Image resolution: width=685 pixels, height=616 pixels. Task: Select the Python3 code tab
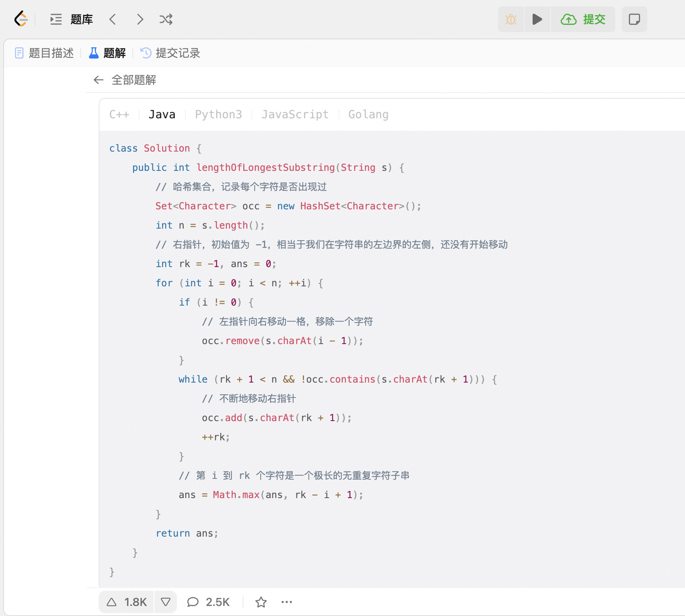(x=219, y=114)
